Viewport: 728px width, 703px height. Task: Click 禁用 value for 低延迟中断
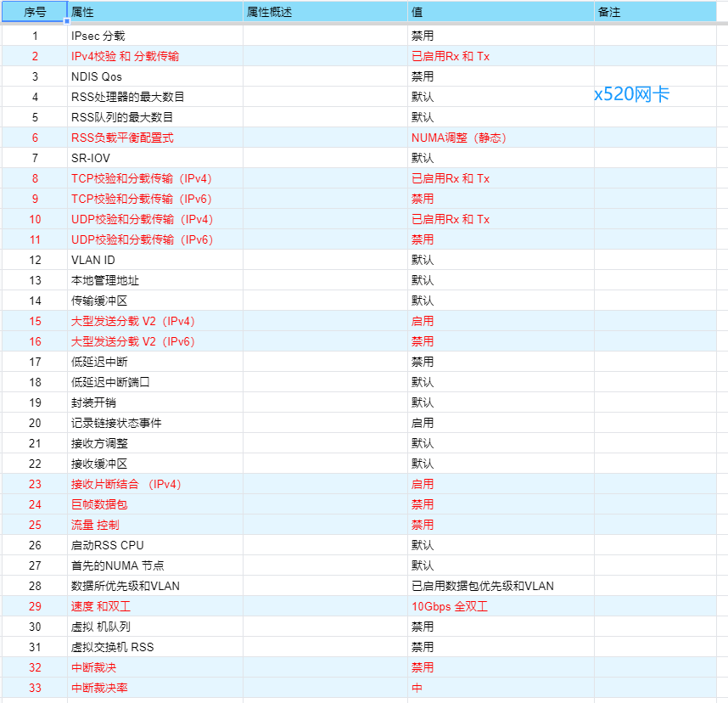pyautogui.click(x=501, y=362)
